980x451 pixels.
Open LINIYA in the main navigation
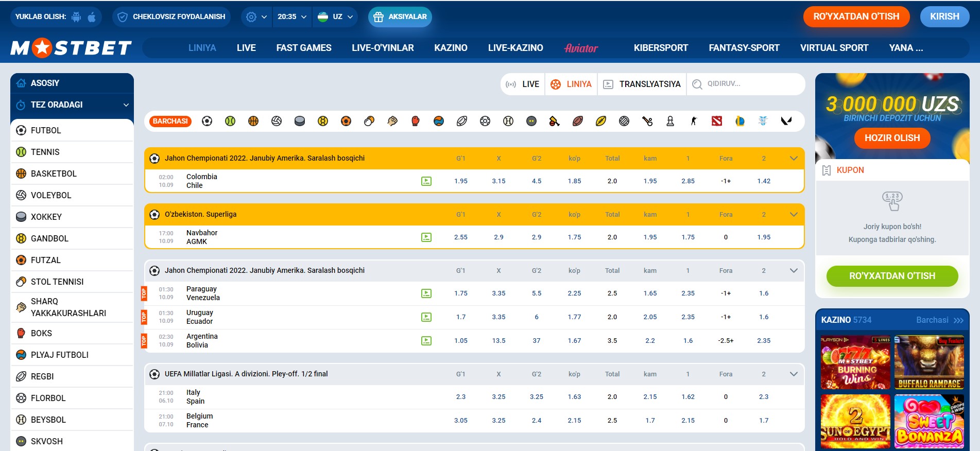pos(202,48)
